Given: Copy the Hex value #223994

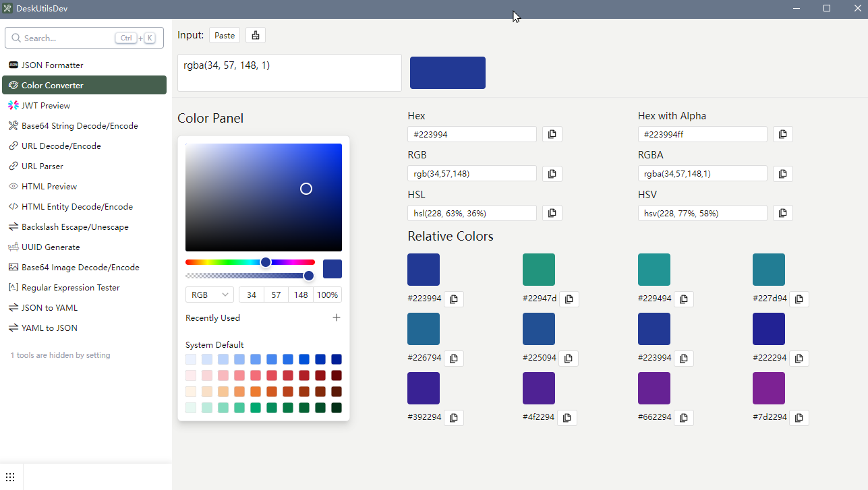Looking at the screenshot, I should [552, 134].
